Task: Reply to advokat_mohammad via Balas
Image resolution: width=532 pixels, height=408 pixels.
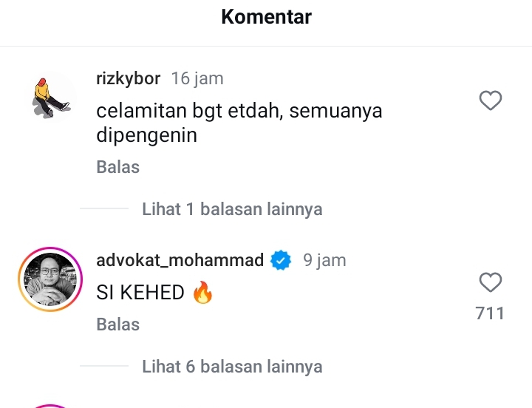Action: [x=118, y=324]
